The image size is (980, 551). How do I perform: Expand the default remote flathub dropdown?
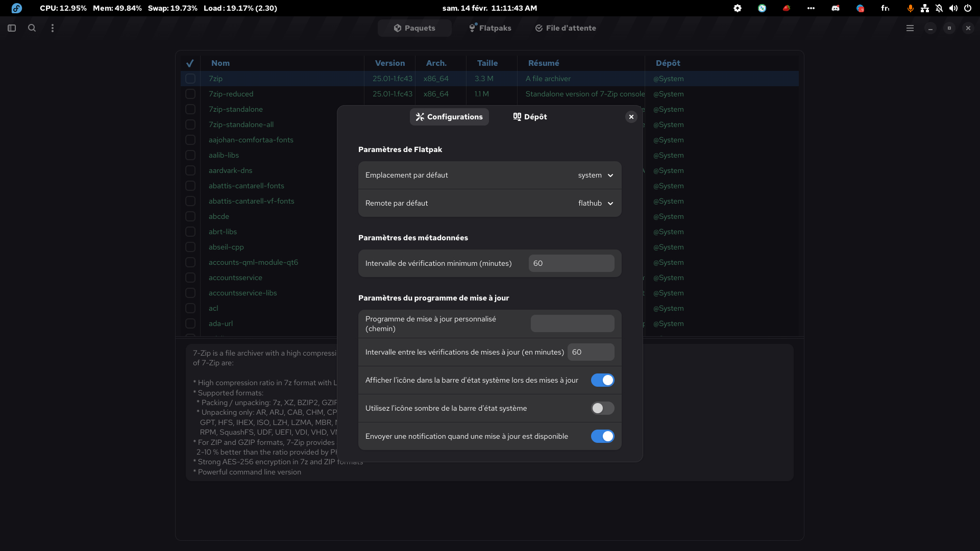point(595,203)
